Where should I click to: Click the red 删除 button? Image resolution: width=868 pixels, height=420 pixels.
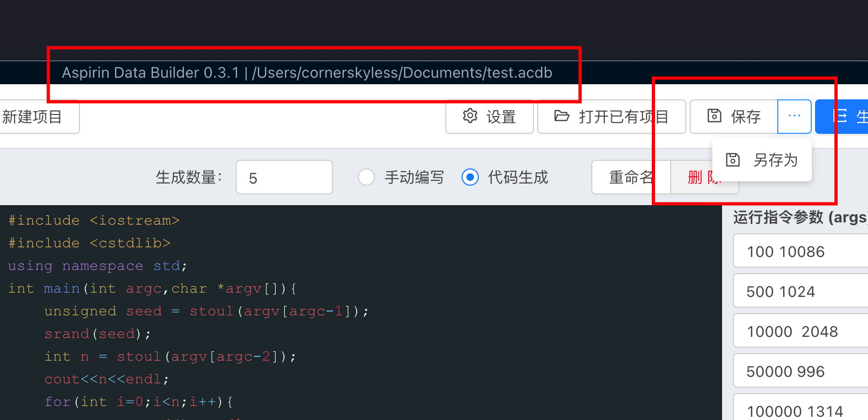pyautogui.click(x=705, y=177)
